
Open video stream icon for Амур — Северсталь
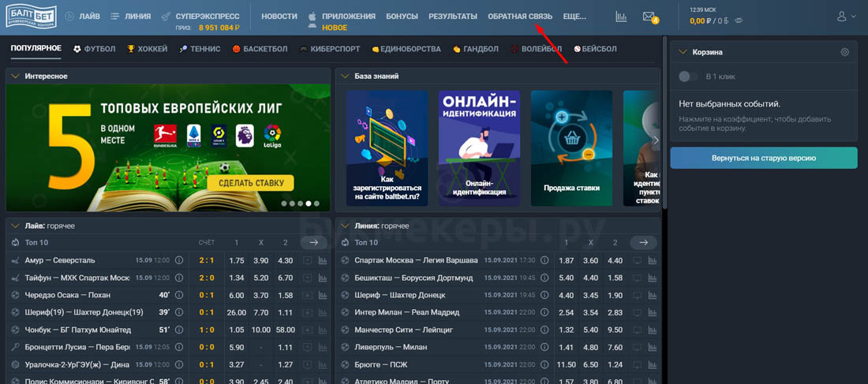coord(307,260)
